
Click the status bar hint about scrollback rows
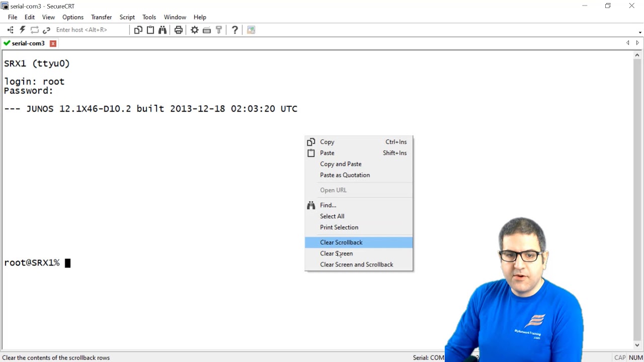pyautogui.click(x=56, y=357)
